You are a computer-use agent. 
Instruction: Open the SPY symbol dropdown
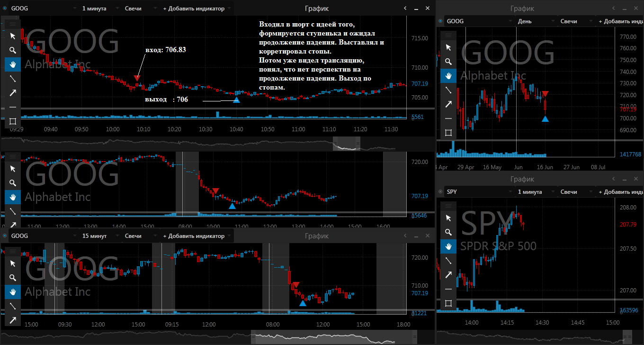click(x=479, y=192)
